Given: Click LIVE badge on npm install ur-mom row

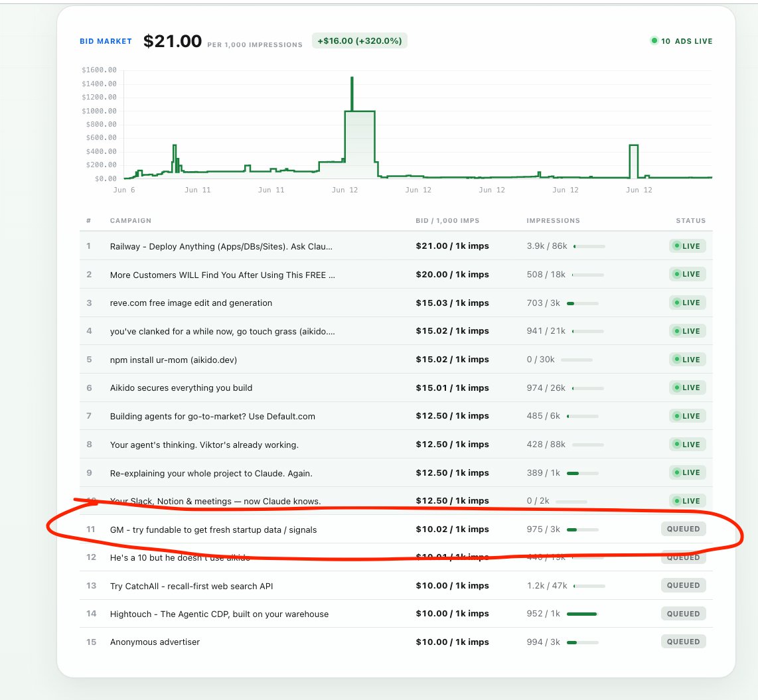Looking at the screenshot, I should 687,360.
